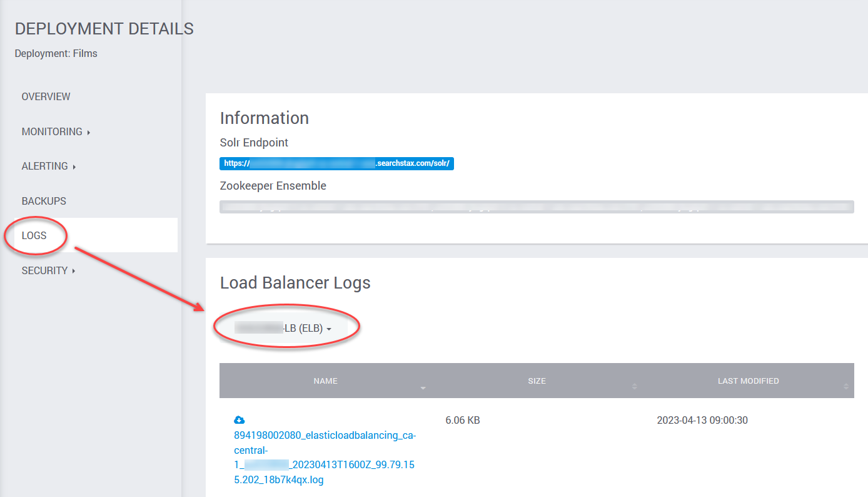Select the OVERVIEW sidebar item
The height and width of the screenshot is (497, 868).
(x=46, y=96)
